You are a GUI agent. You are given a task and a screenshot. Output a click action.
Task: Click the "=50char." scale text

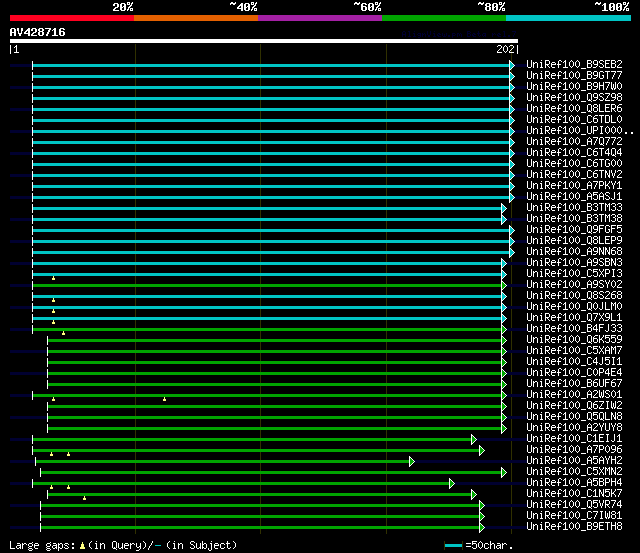(489, 546)
